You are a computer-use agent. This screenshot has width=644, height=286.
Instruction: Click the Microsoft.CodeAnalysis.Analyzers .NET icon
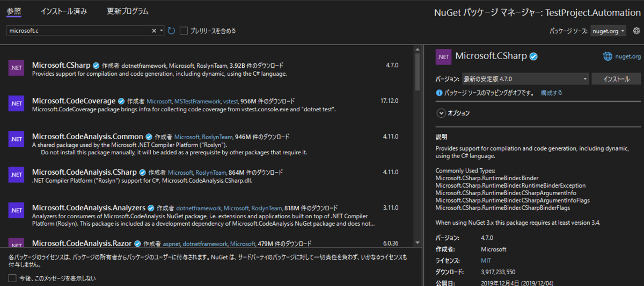click(x=16, y=210)
